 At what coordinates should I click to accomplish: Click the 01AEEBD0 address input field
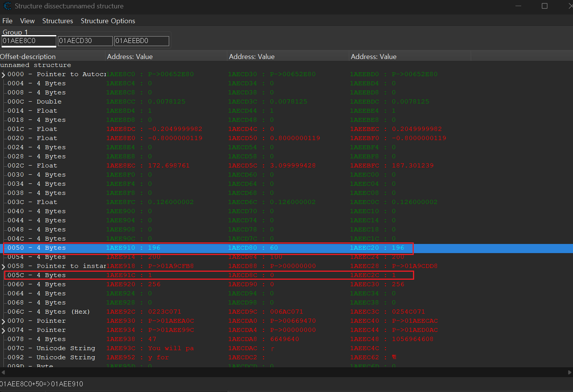click(141, 41)
